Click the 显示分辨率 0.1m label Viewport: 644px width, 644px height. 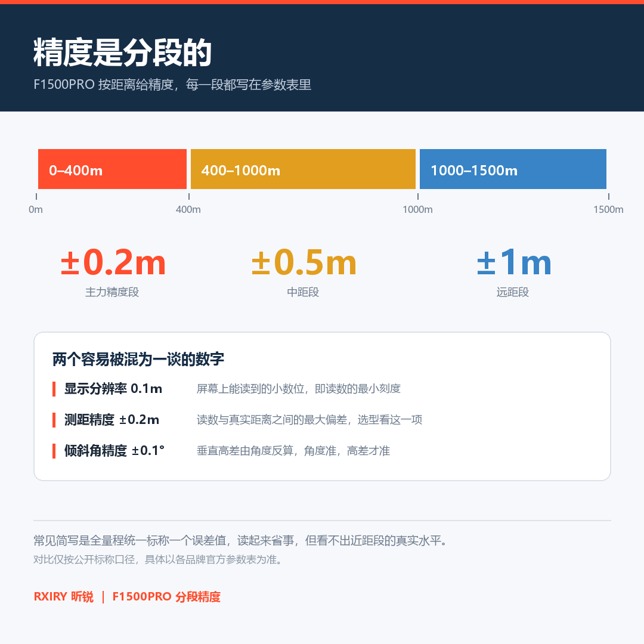coord(113,389)
